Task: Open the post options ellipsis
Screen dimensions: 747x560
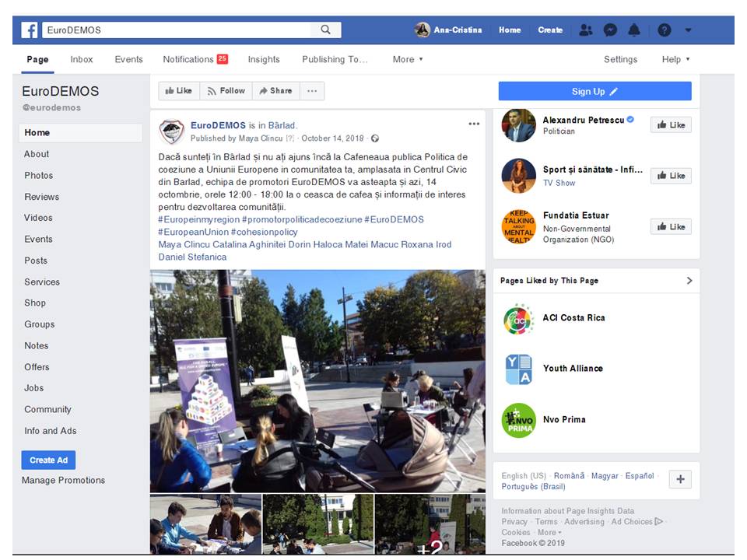Action: 474,124
